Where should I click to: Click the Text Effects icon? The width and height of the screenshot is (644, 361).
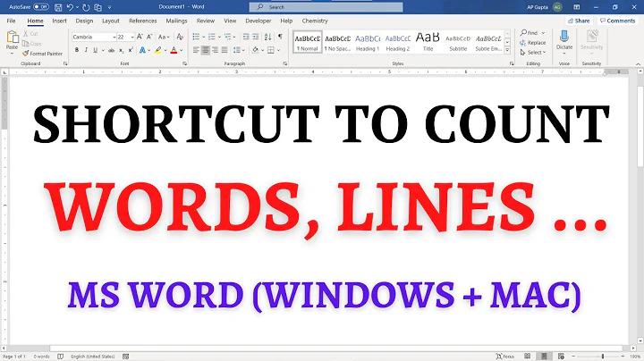point(142,50)
